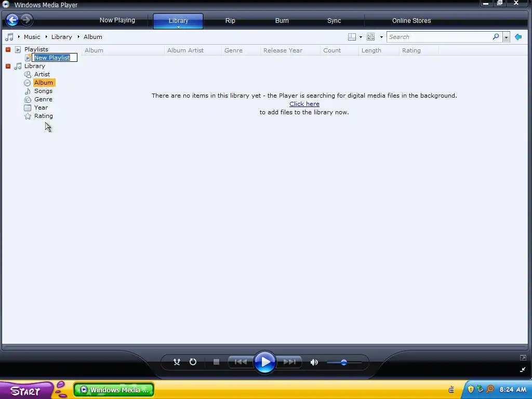The height and width of the screenshot is (399, 532).
Task: Click the New Playlist name box
Action: [55, 58]
